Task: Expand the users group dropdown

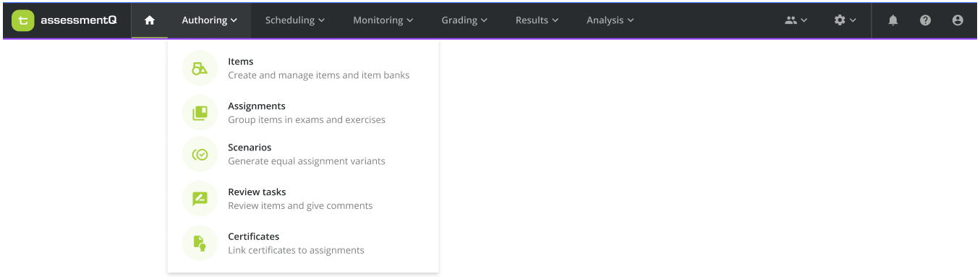Action: coord(796,20)
